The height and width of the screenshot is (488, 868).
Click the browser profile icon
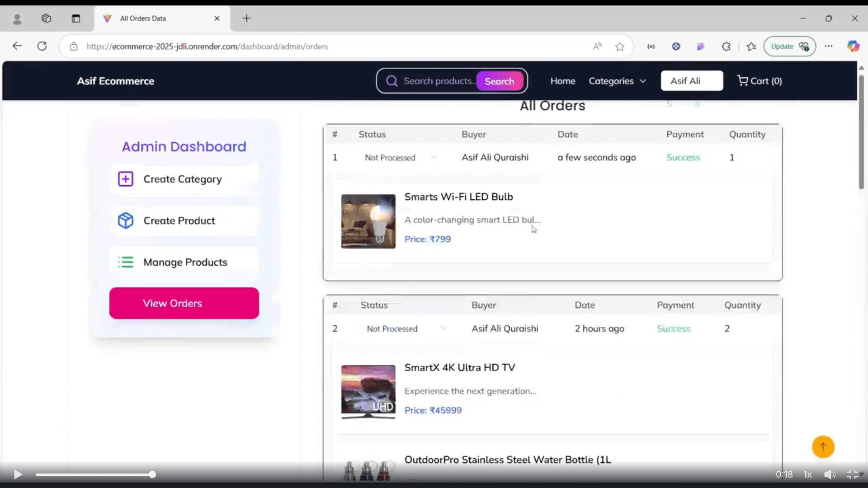[x=17, y=19]
